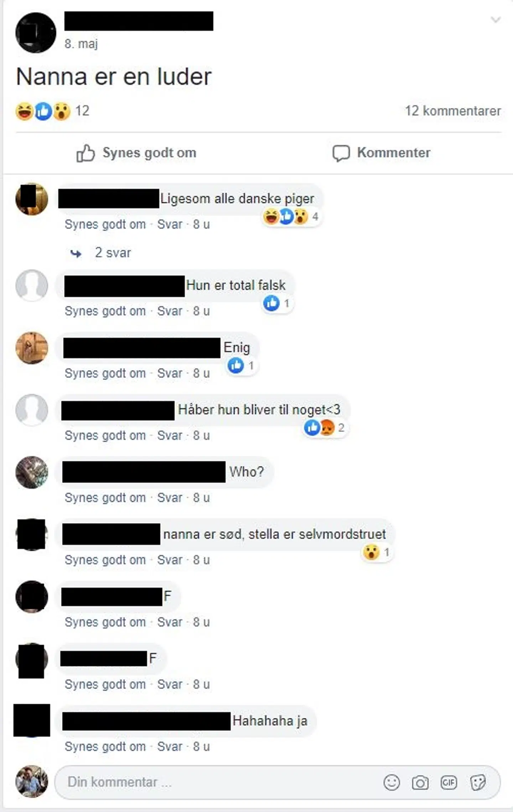The width and height of the screenshot is (513, 812).
Task: Open post reactions list showing 12
Action: [x=52, y=111]
